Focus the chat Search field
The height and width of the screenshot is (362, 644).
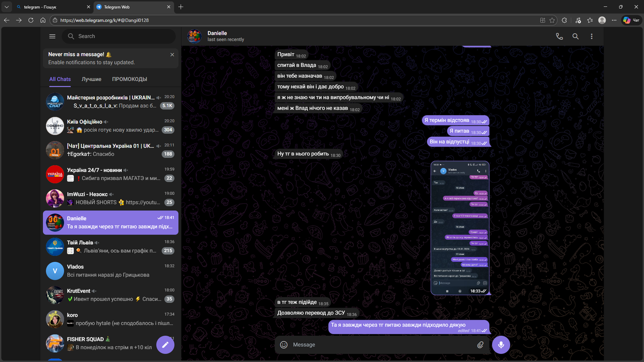point(119,36)
